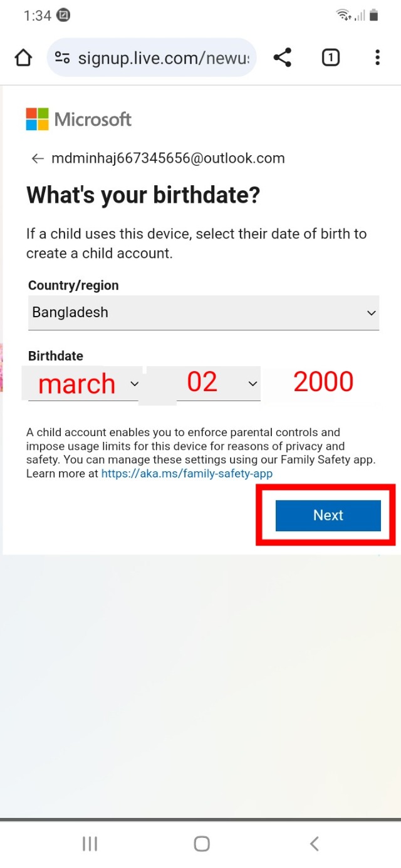Tap the screen recorder icon near the clock
The width and height of the screenshot is (401, 868).
[63, 15]
